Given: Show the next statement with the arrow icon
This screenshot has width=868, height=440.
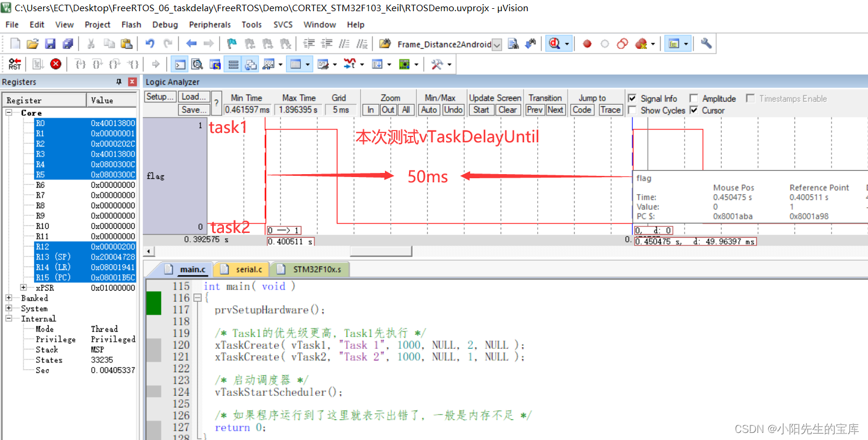Looking at the screenshot, I should (156, 64).
